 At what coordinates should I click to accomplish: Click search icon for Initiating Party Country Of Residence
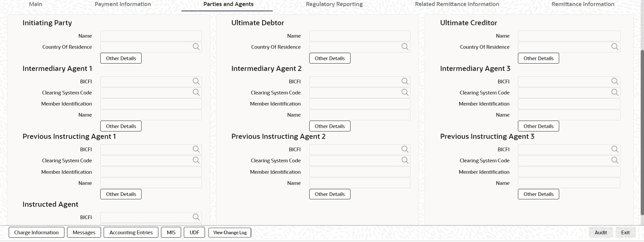click(196, 47)
